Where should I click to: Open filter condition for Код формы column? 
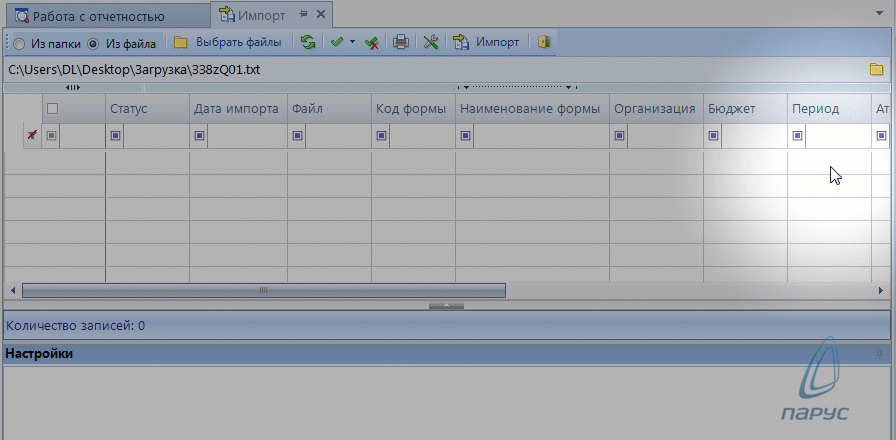coord(381,136)
